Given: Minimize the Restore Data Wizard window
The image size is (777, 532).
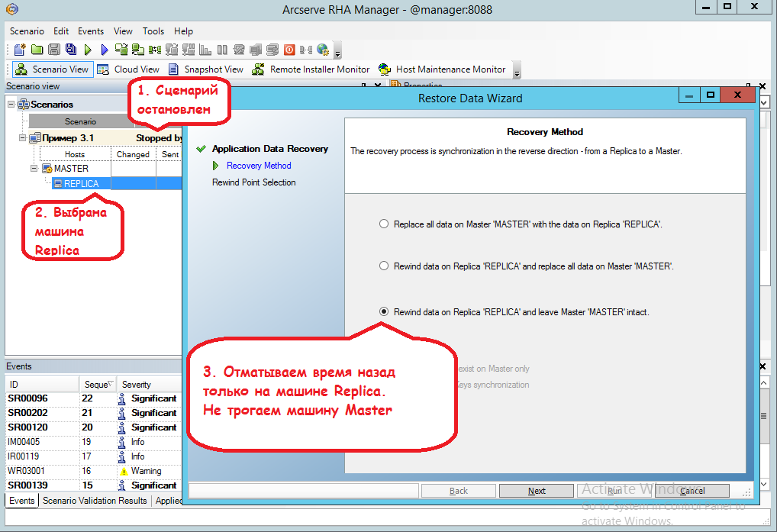Looking at the screenshot, I should (688, 95).
